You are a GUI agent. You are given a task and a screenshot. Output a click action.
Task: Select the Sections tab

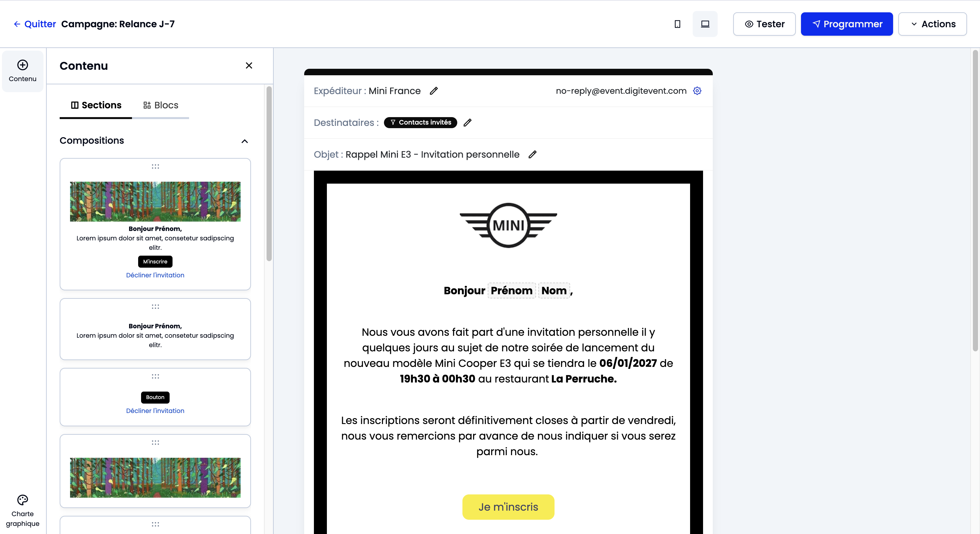coord(96,105)
